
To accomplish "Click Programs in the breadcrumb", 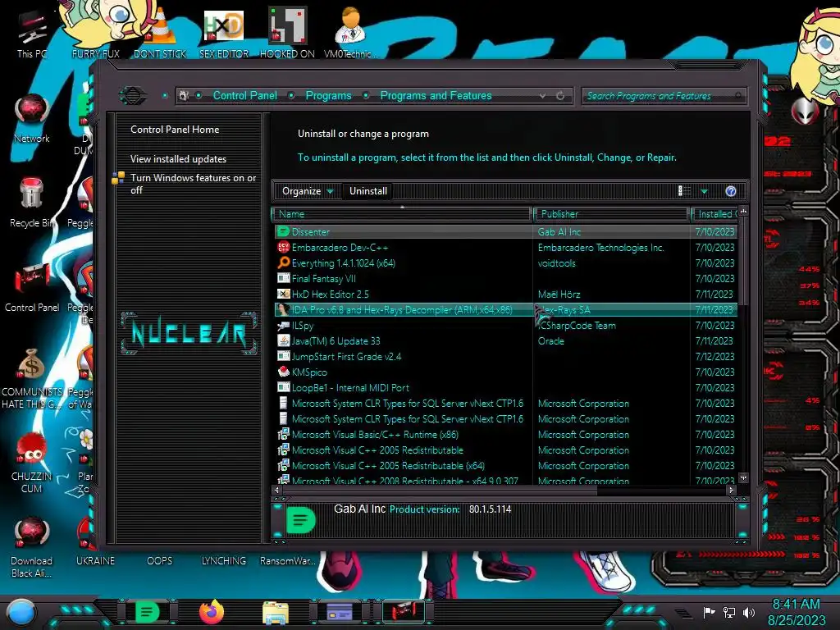I will tap(328, 96).
